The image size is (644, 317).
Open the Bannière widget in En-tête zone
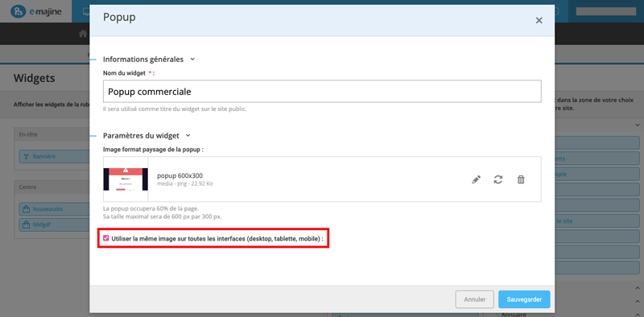coord(54,156)
